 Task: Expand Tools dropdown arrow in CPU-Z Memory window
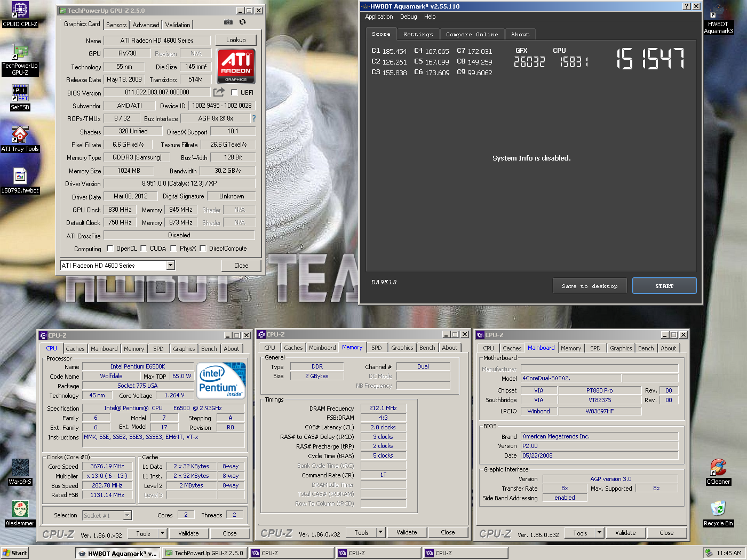point(380,532)
